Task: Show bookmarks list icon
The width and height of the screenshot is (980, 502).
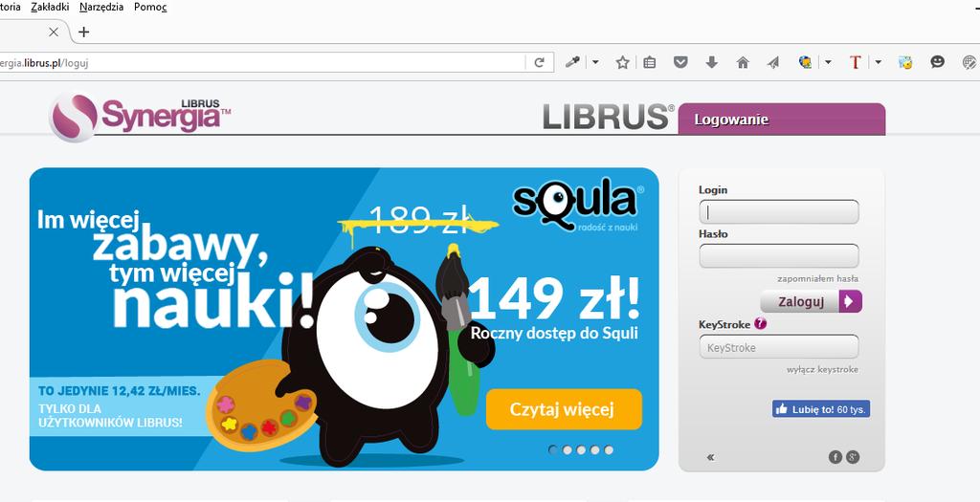Action: tap(650, 62)
